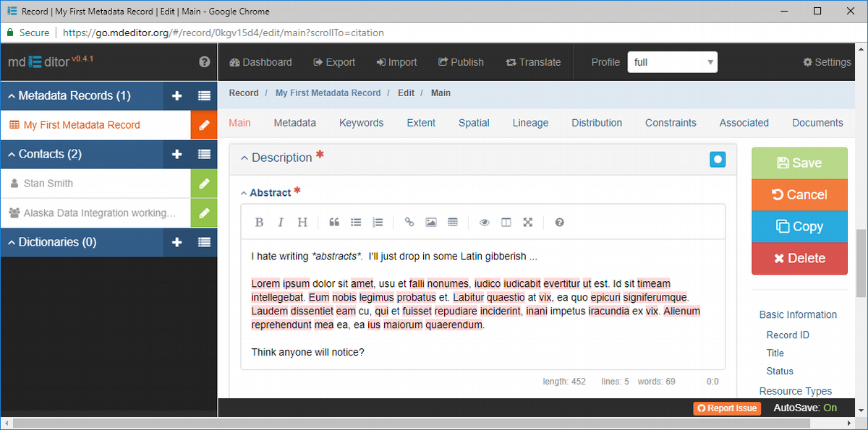
Task: Open the Publish page
Action: click(x=461, y=62)
